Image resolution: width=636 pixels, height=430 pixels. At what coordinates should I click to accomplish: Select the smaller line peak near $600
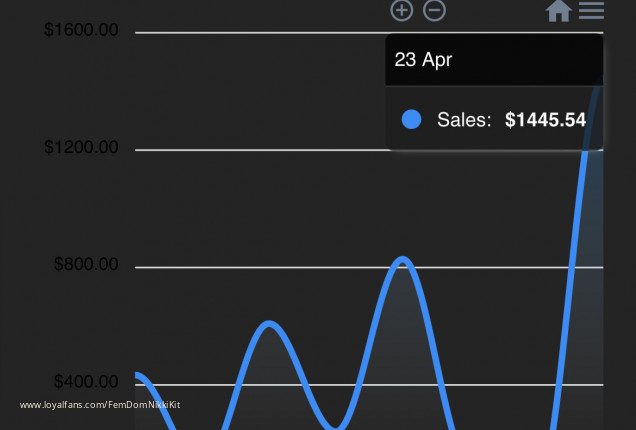[x=268, y=323]
